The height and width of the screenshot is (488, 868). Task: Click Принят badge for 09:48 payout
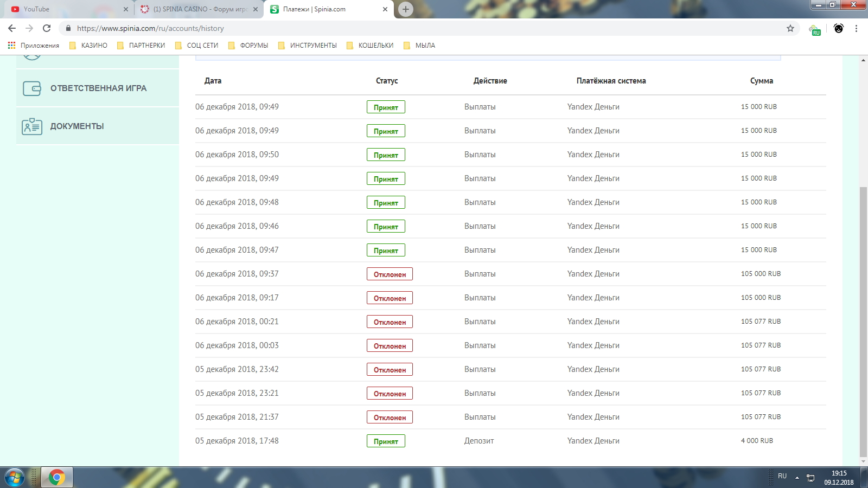coord(386,203)
